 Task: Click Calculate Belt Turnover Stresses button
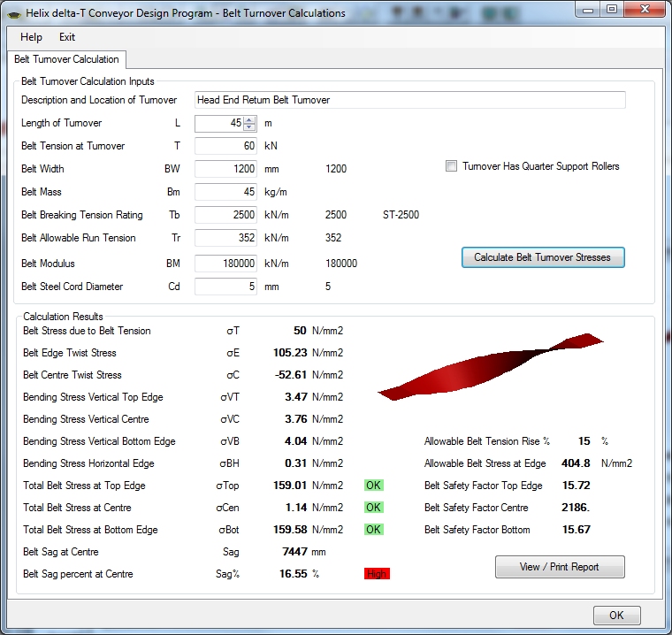pyautogui.click(x=542, y=257)
